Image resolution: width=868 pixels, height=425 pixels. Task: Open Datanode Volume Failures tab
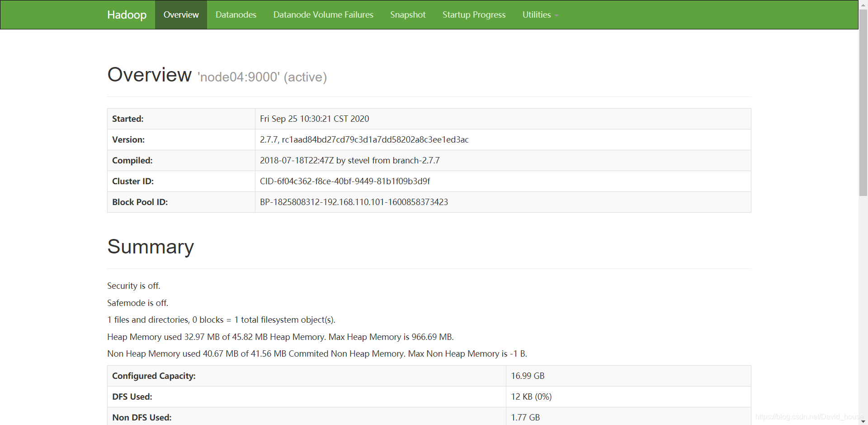[x=323, y=15]
